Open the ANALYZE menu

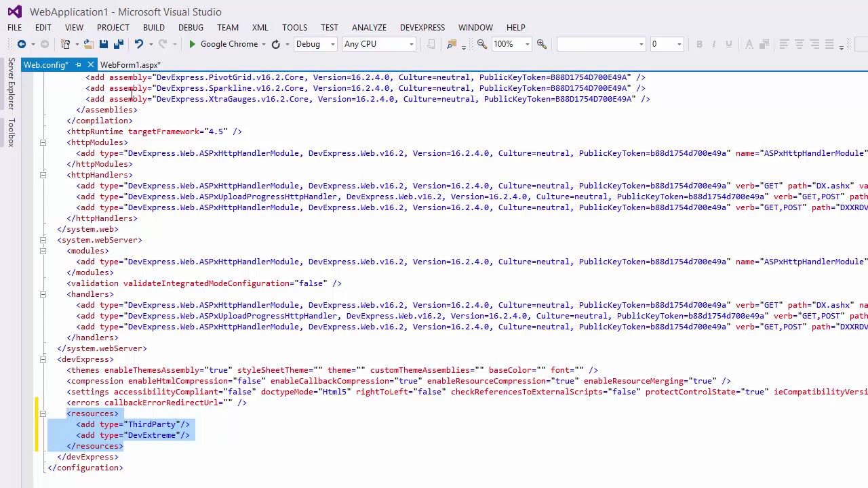click(369, 28)
